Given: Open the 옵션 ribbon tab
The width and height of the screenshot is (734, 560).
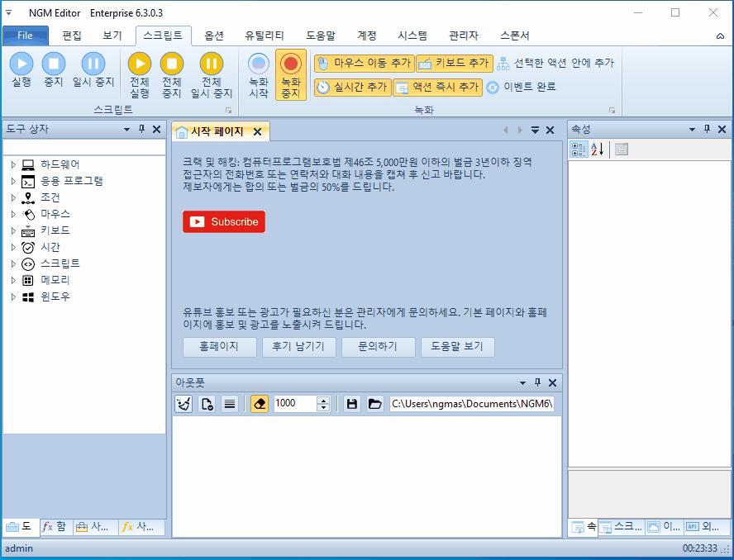Looking at the screenshot, I should pyautogui.click(x=214, y=36).
